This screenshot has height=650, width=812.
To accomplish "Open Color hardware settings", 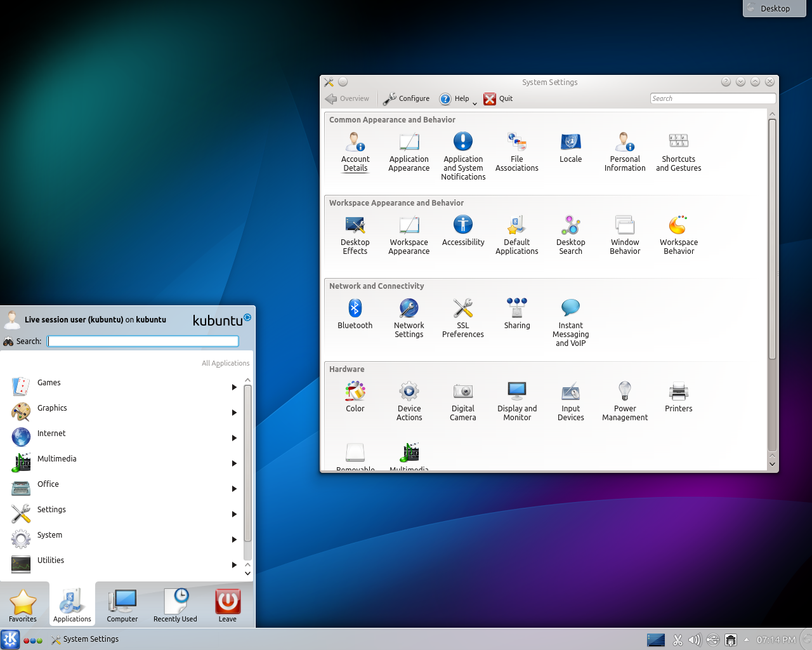I will click(355, 397).
